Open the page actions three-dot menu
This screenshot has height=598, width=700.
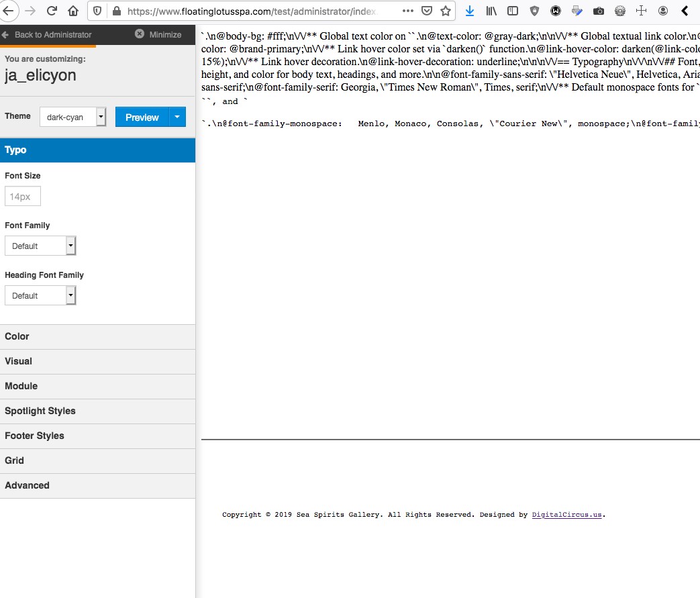(x=408, y=11)
